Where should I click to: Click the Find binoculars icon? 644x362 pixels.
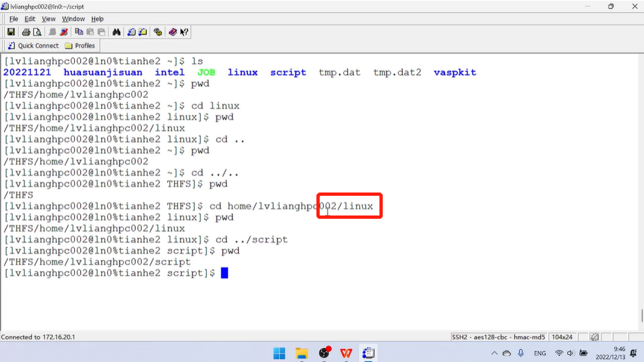(117, 32)
